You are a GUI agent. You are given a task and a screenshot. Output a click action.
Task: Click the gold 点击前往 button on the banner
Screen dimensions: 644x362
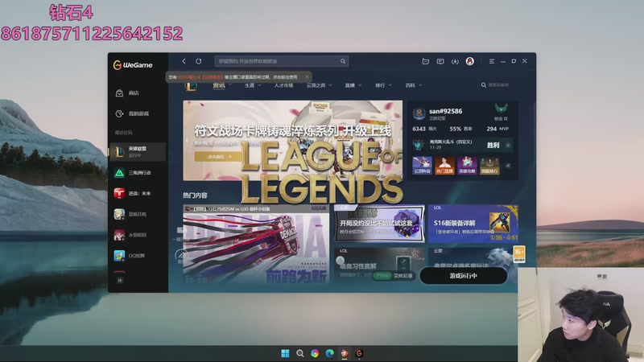[219, 156]
